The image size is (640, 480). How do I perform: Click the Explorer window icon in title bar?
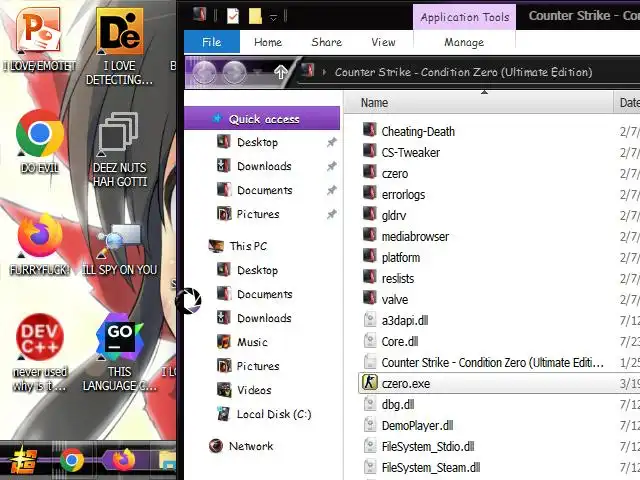tap(200, 15)
